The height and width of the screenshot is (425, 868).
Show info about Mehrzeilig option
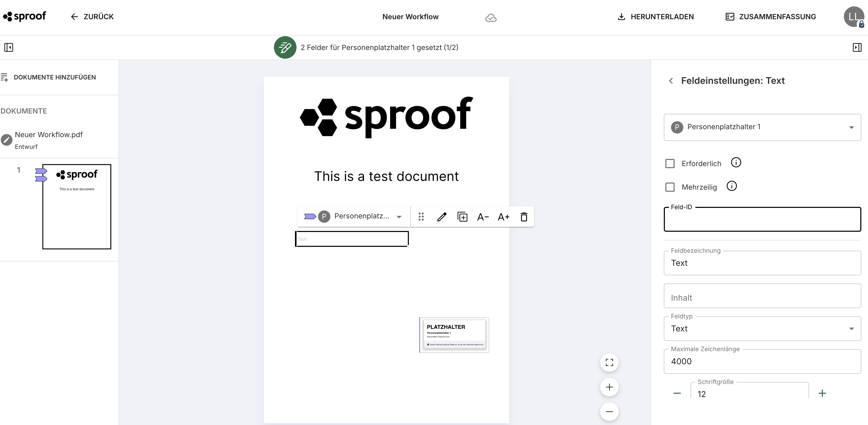pos(732,186)
